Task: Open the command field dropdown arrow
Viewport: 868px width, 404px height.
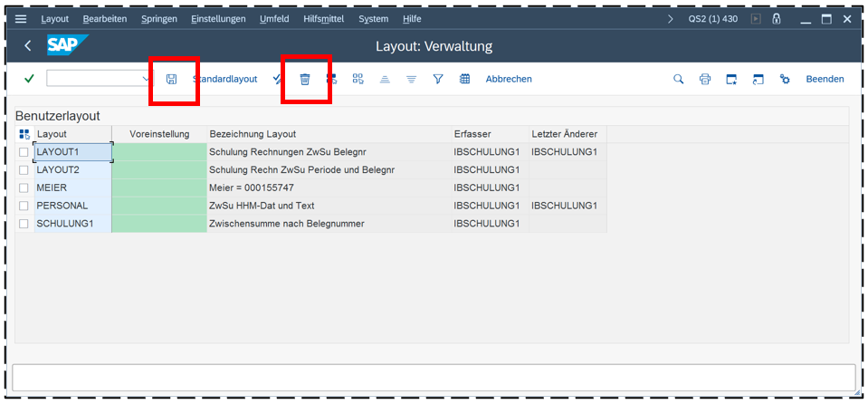Action: point(146,79)
